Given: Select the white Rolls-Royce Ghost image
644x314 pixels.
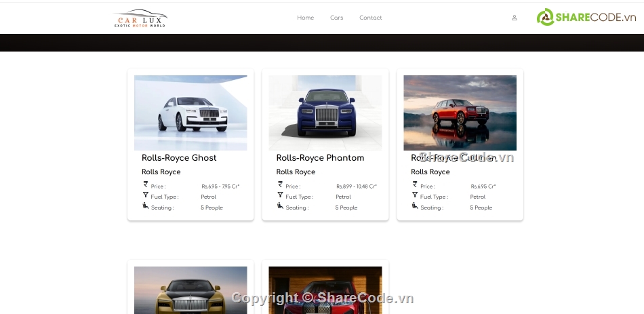Looking at the screenshot, I should click(190, 113).
